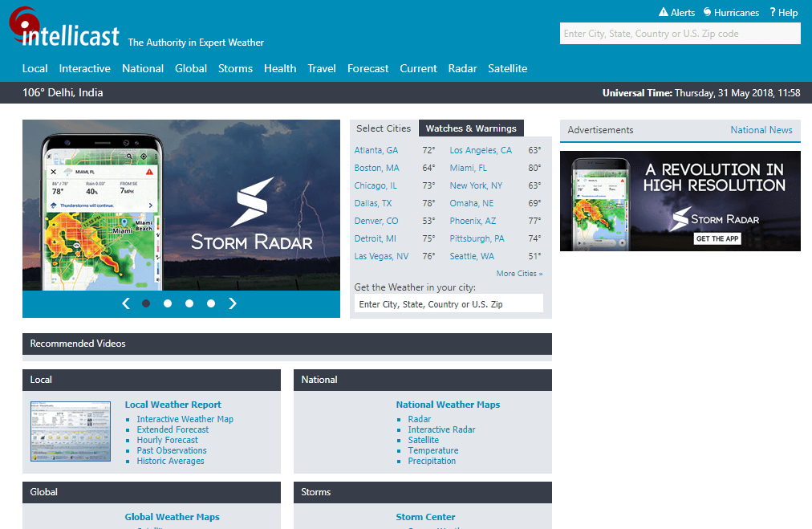Viewport: 812px width, 529px height.
Task: Open Seattle, WA weather
Action: click(x=472, y=256)
